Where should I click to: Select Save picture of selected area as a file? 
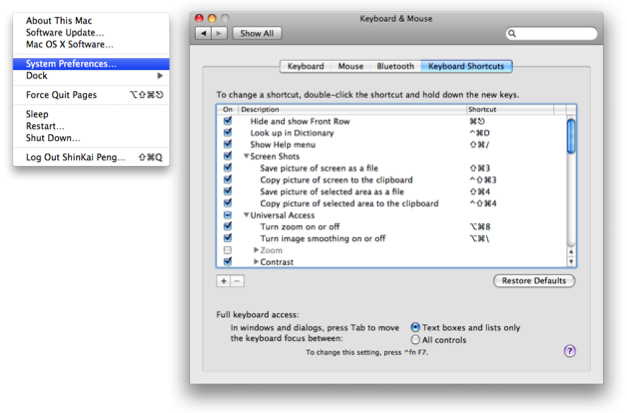tap(392, 192)
